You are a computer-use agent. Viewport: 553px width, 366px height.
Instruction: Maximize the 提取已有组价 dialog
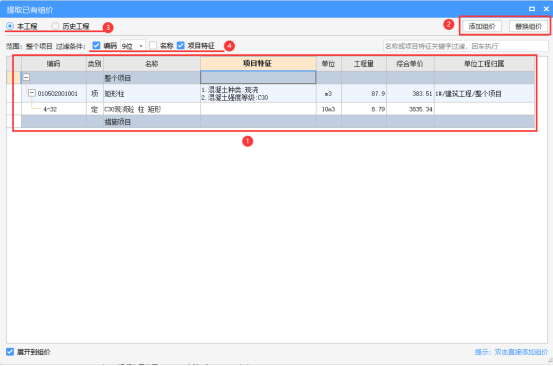click(x=532, y=9)
